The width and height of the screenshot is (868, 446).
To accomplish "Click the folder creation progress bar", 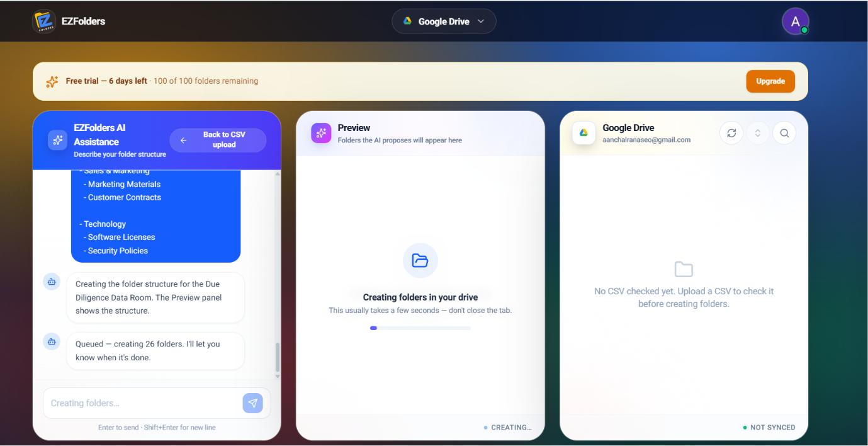I will [x=420, y=328].
